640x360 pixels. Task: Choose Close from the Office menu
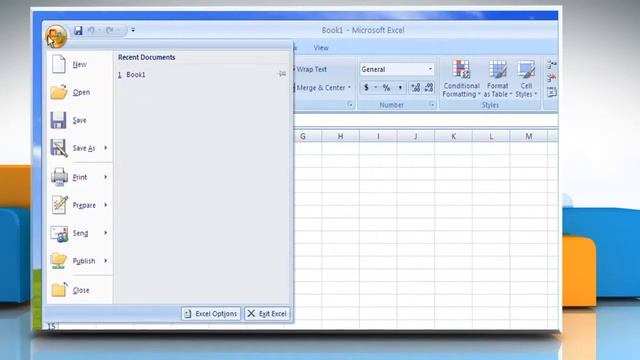(80, 290)
